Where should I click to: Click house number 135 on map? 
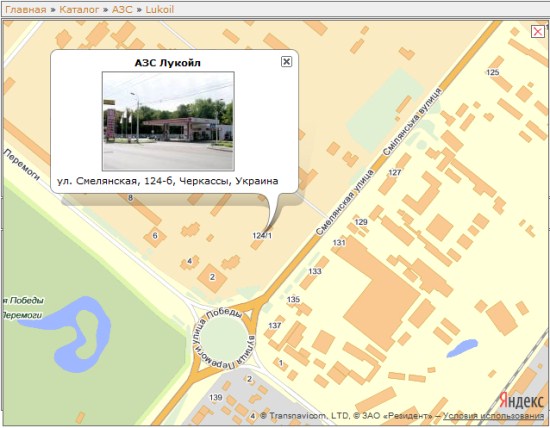[293, 299]
